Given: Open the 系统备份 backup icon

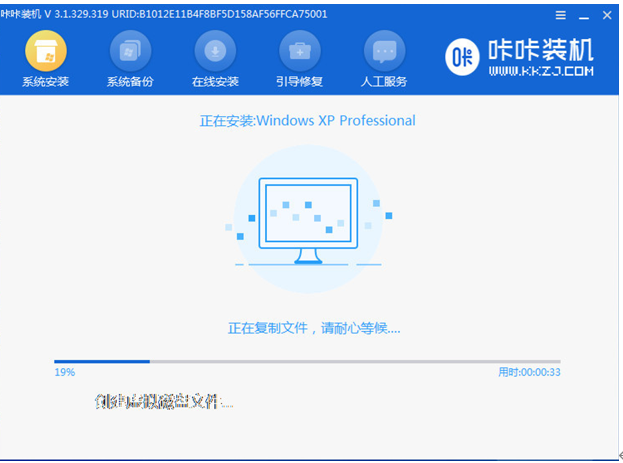Looking at the screenshot, I should (x=130, y=52).
